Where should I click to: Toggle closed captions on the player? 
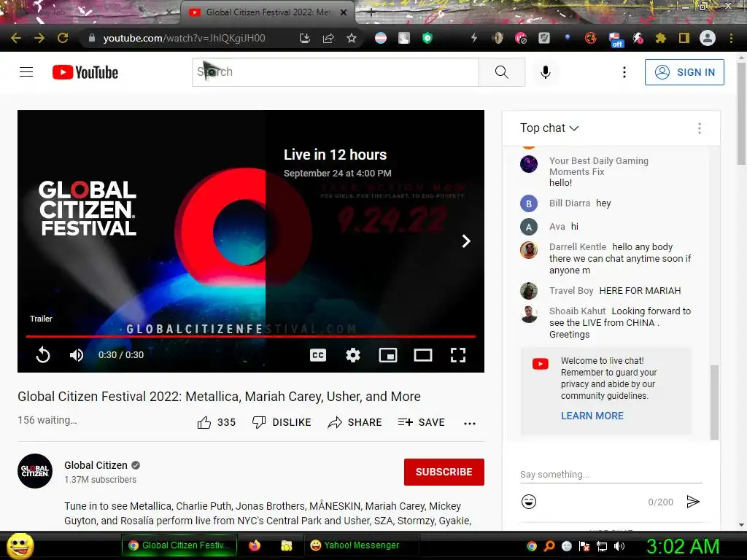318,355
